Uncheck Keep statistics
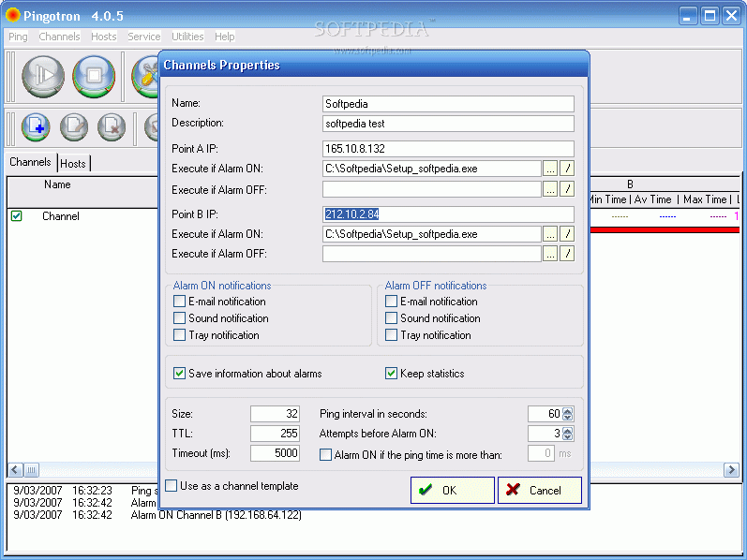Viewport: 747px width, 560px height. [391, 373]
